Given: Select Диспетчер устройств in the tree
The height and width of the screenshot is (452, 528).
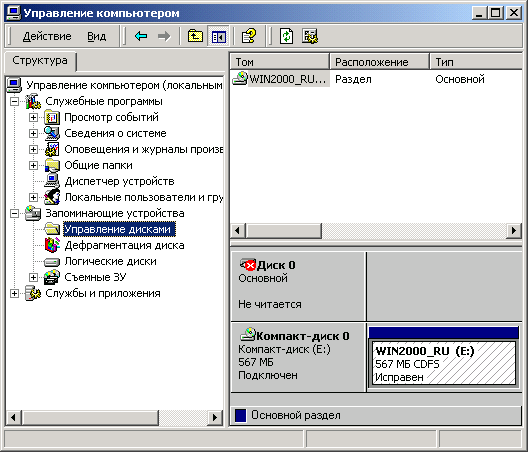Looking at the screenshot, I should click(x=119, y=181).
